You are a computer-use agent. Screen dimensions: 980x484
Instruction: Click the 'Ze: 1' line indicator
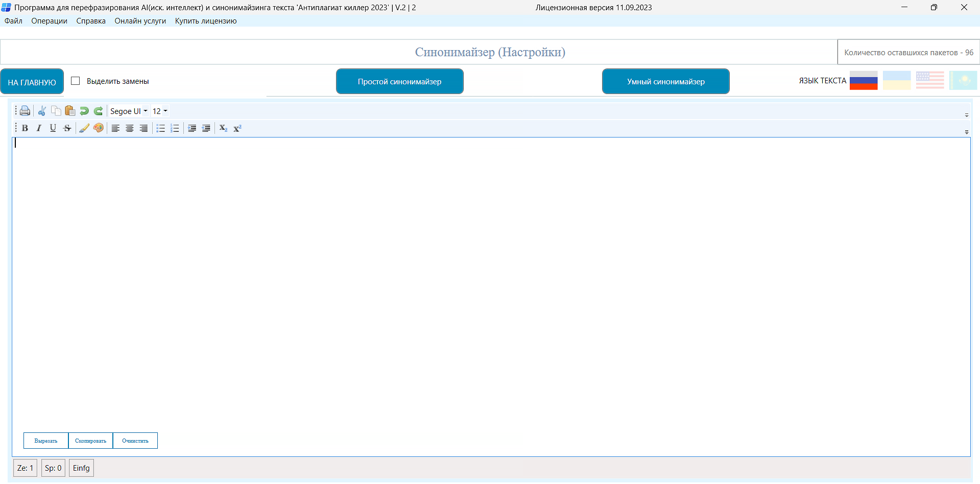tap(25, 468)
